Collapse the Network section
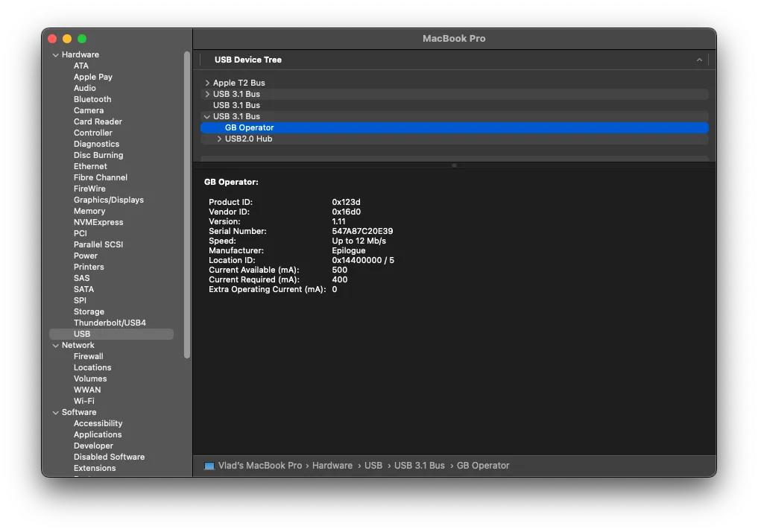The image size is (758, 532). pyautogui.click(x=55, y=345)
